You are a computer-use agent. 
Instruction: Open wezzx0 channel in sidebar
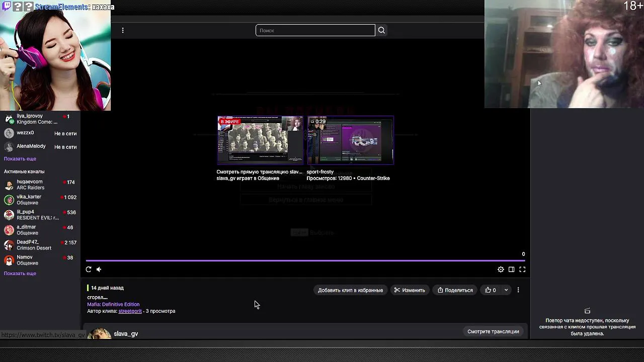(x=40, y=133)
